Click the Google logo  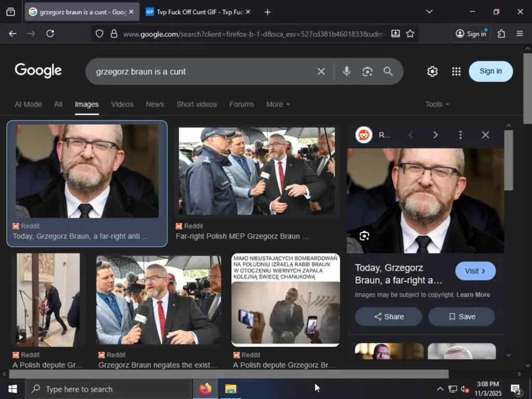point(38,71)
